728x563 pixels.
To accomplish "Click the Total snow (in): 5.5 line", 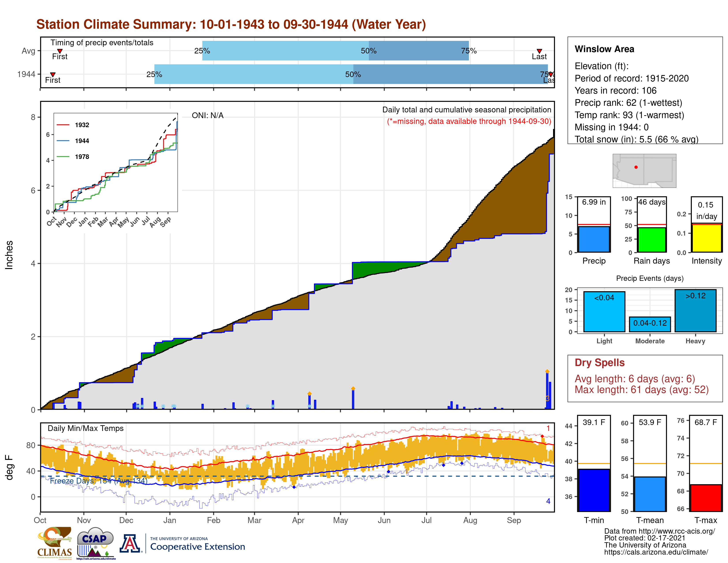I will point(636,139).
